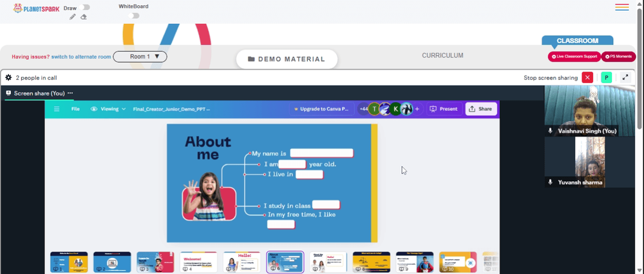644x274 pixels.
Task: Click the About me slide heading
Action: (x=208, y=148)
